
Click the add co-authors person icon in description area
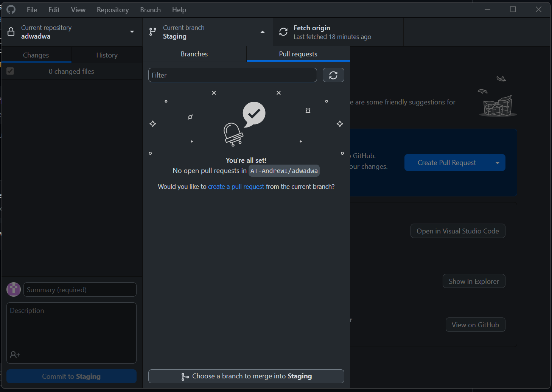pyautogui.click(x=15, y=355)
